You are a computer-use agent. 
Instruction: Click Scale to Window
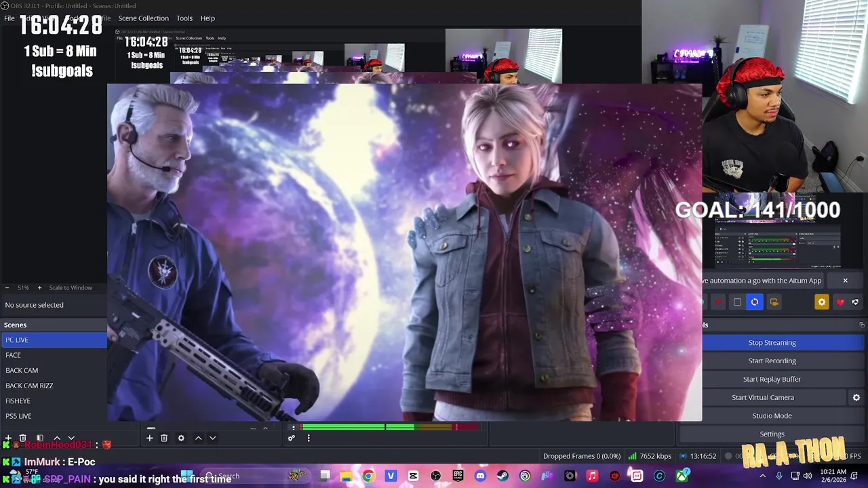coord(71,288)
